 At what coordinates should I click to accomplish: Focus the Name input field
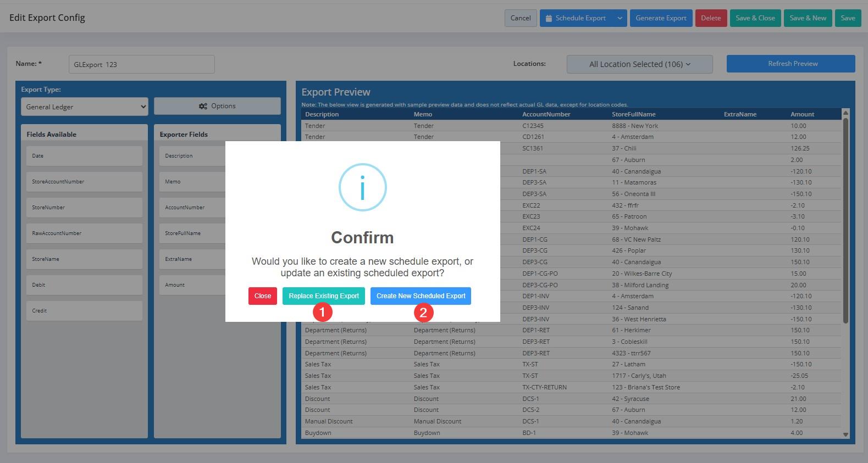point(141,64)
